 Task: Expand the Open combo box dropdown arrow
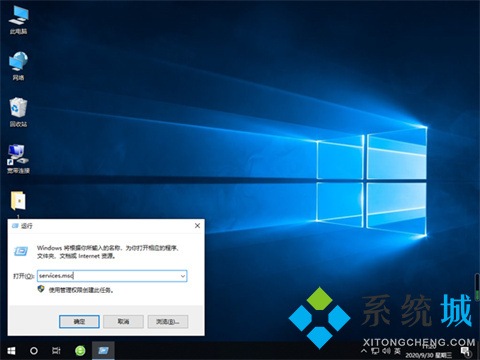pyautogui.click(x=183, y=276)
